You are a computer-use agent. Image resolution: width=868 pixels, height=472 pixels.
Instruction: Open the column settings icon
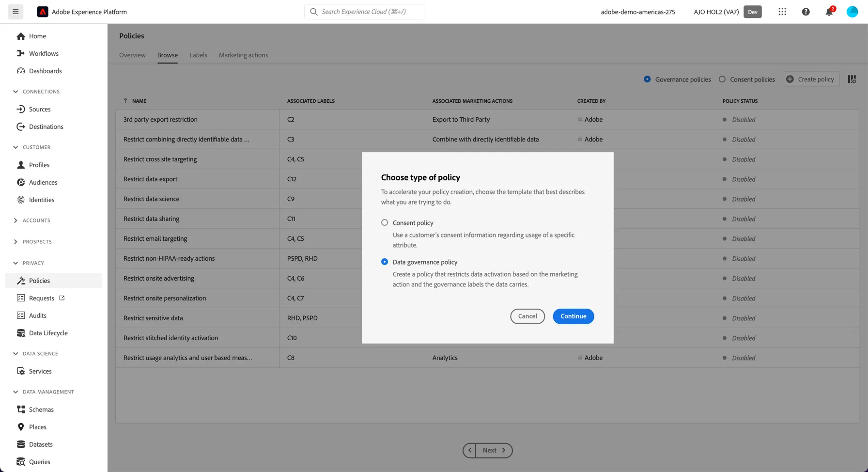(x=852, y=79)
